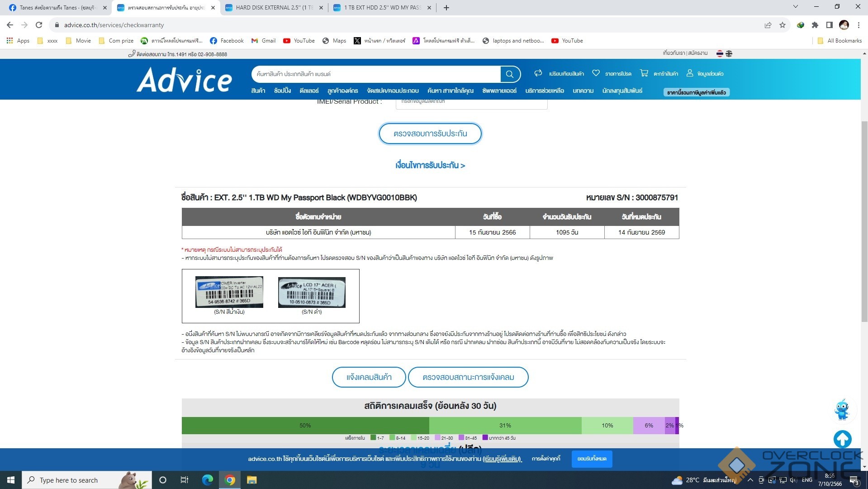Click the blue S/N label sample image

point(229,292)
